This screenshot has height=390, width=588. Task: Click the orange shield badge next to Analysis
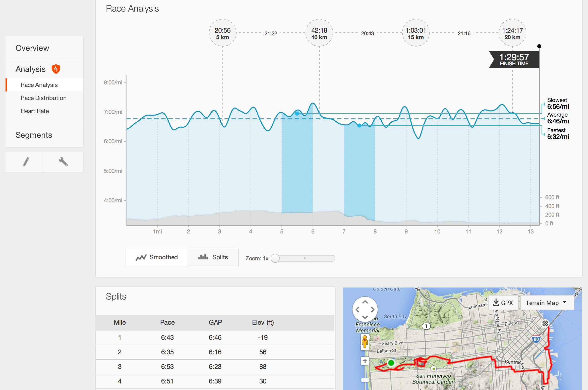coord(55,69)
